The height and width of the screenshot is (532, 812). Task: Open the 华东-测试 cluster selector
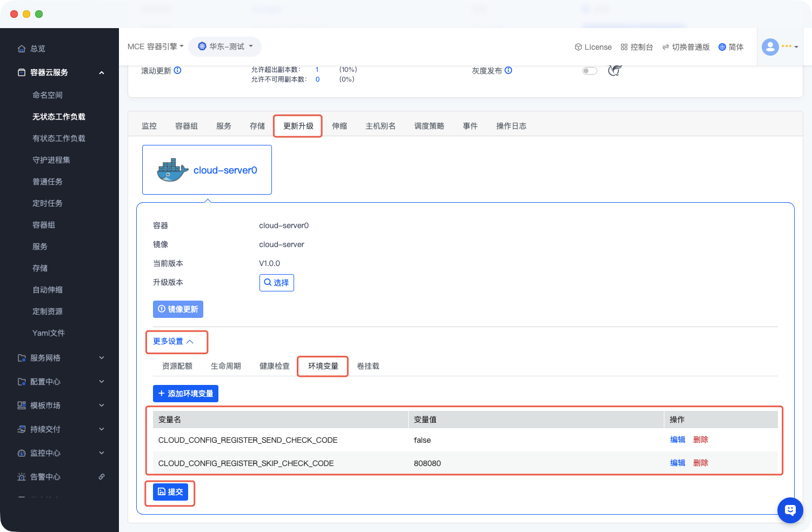[225, 46]
